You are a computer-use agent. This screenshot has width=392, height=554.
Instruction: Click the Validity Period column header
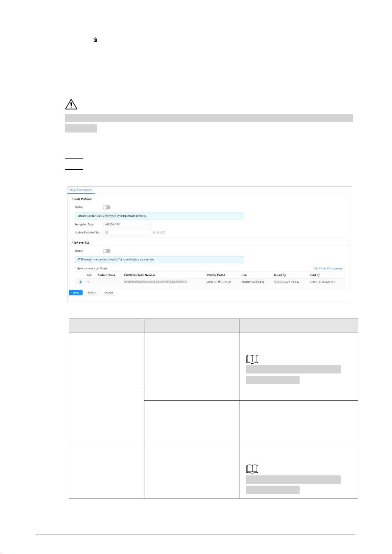point(216,275)
